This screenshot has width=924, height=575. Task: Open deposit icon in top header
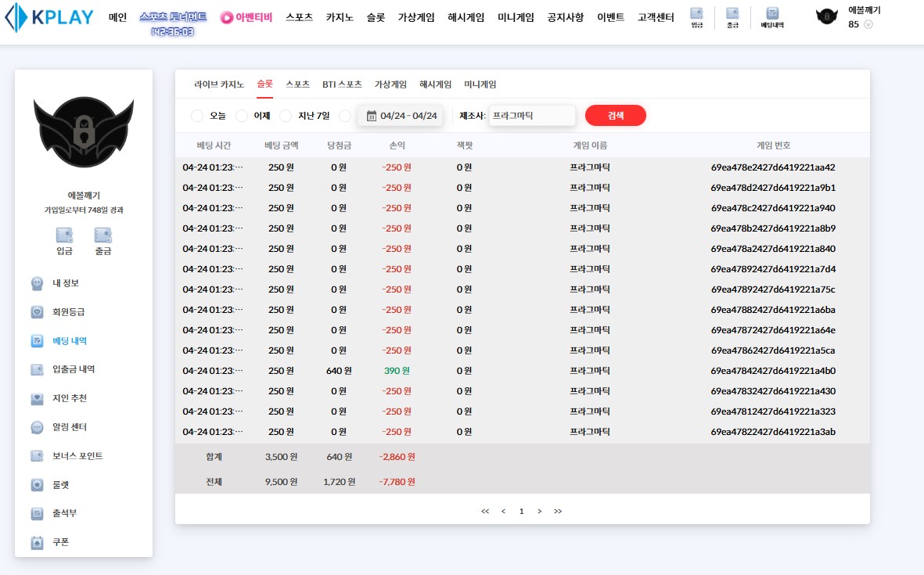point(696,16)
